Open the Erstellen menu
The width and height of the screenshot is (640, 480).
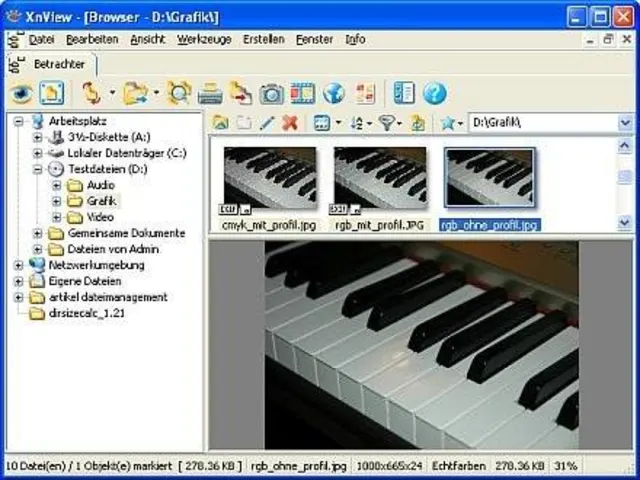tap(264, 40)
